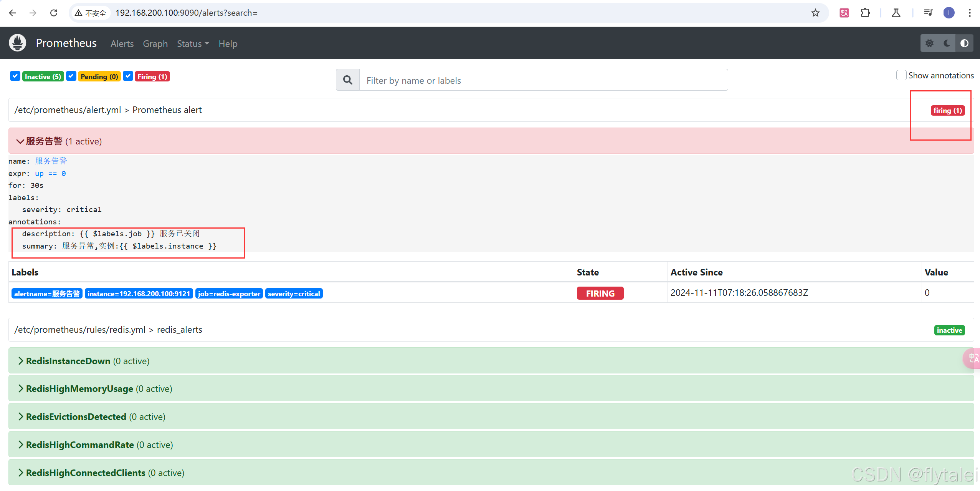
Task: Bookmark page with the star icon
Action: click(x=815, y=13)
